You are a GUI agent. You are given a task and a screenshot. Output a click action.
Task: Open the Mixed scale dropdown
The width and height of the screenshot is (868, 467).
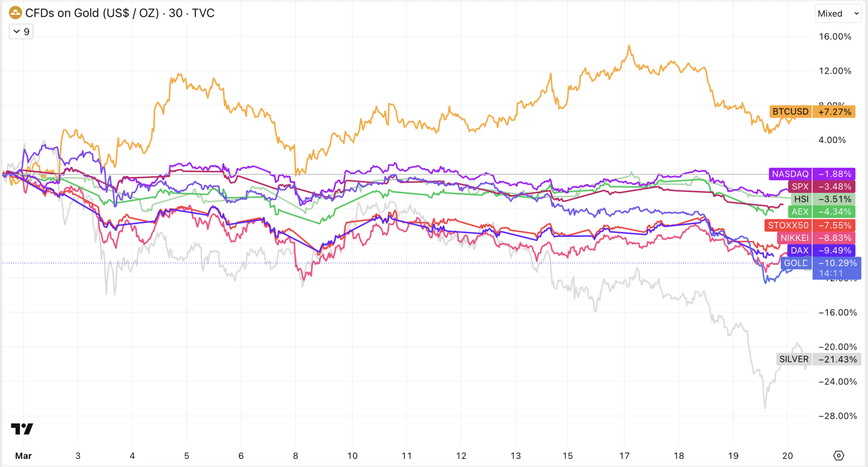pos(837,13)
